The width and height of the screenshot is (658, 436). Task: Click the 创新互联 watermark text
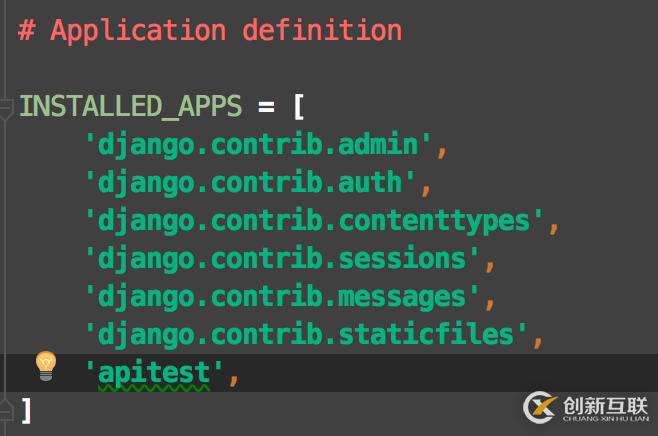pos(606,406)
